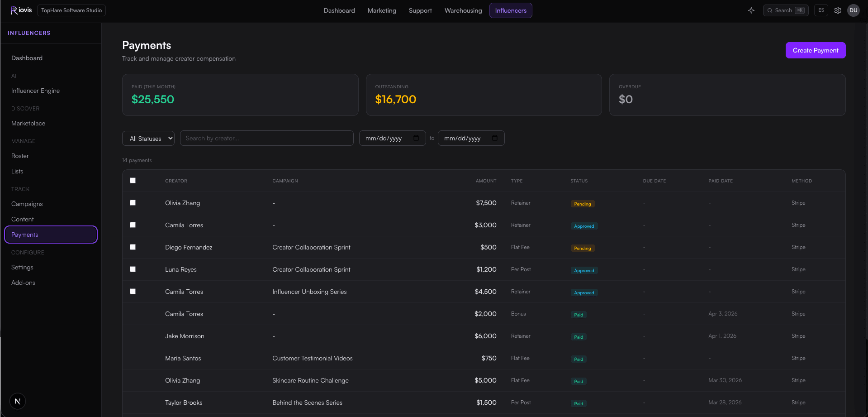Screen dimensions: 868x417
Task: Click the Apr 3, 2026 paid date
Action: [723, 313]
